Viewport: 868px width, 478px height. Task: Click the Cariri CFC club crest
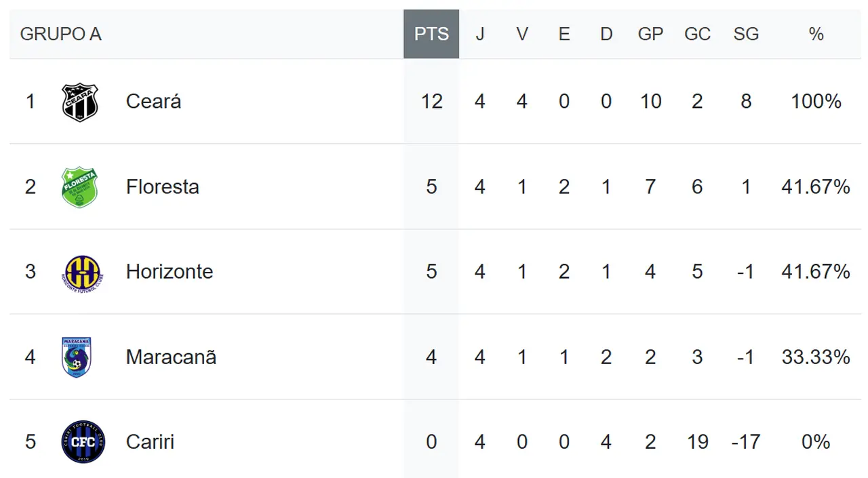click(83, 442)
